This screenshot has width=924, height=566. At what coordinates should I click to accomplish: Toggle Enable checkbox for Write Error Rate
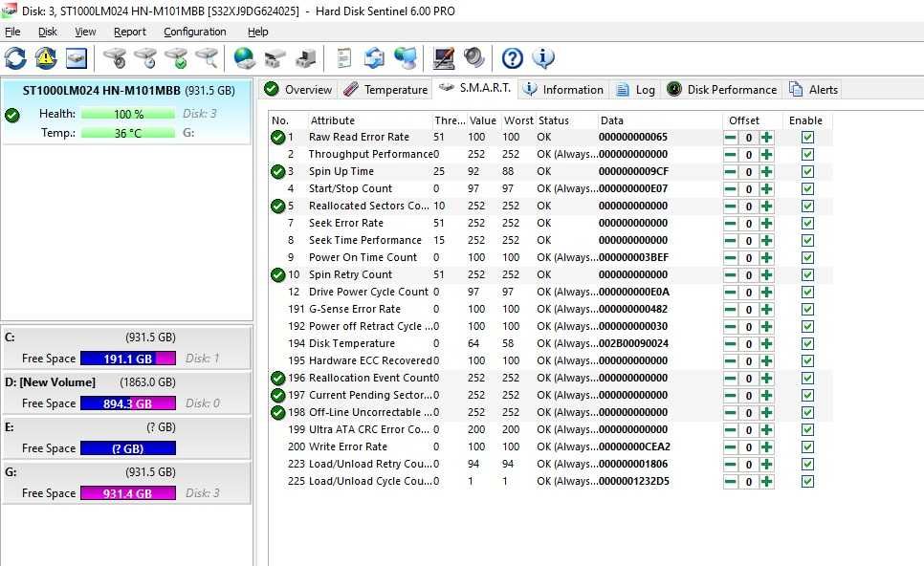coord(807,447)
